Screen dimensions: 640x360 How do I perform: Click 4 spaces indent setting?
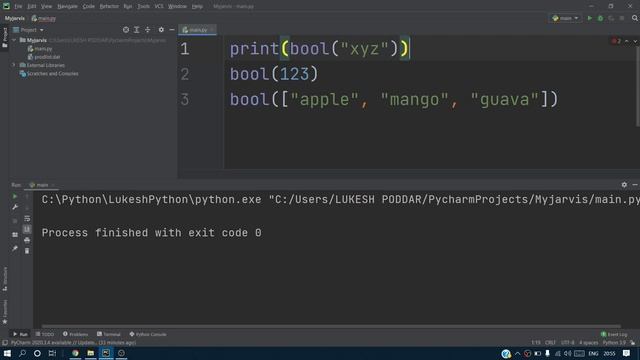click(589, 342)
